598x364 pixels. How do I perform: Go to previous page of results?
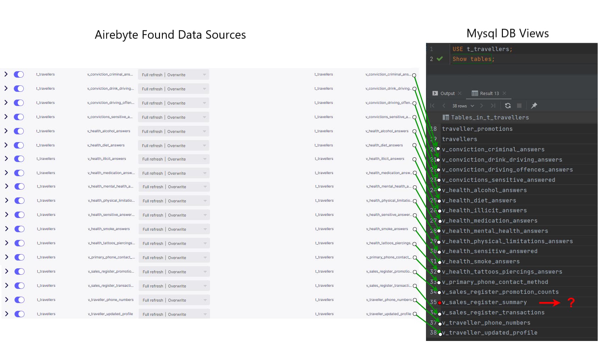pyautogui.click(x=444, y=106)
